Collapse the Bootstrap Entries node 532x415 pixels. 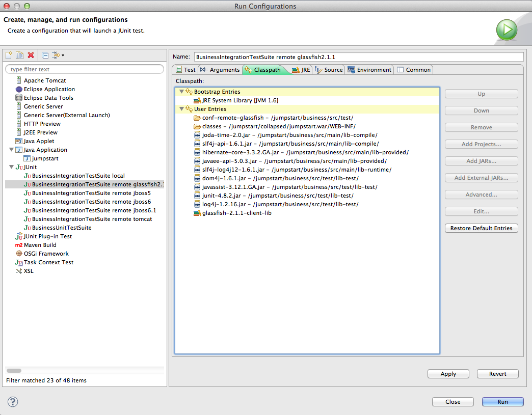[181, 92]
